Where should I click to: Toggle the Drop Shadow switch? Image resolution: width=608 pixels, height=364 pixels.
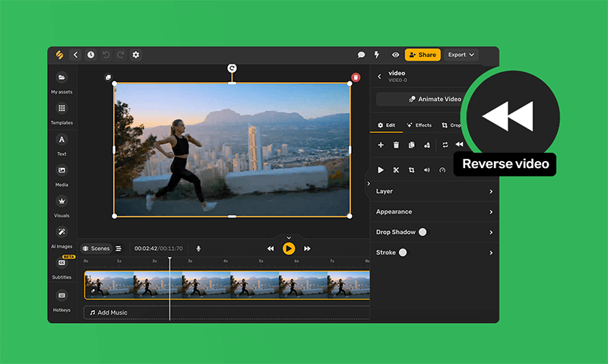coord(423,233)
